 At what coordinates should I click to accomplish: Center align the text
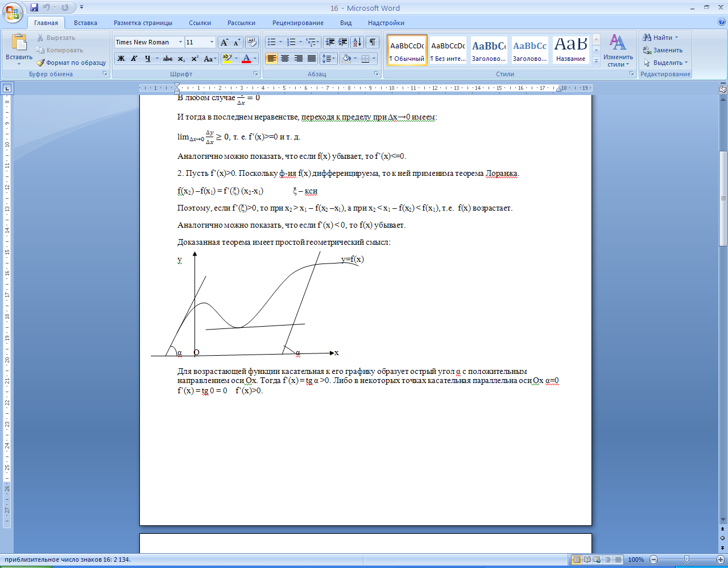point(285,59)
